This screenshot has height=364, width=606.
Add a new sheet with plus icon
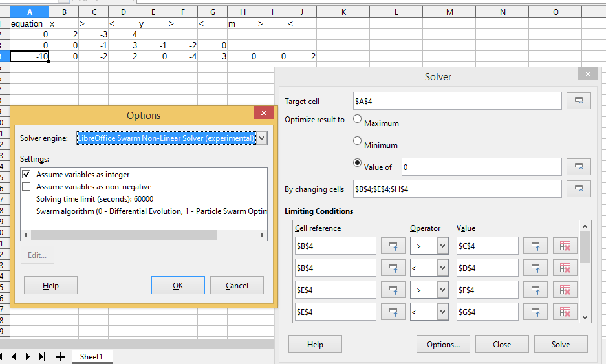coord(60,356)
